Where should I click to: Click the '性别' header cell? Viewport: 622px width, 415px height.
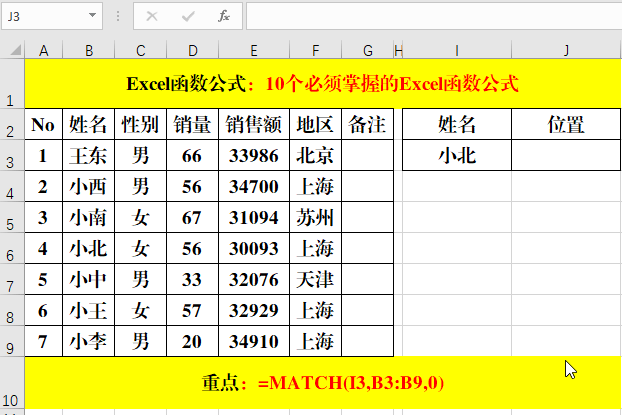point(140,124)
